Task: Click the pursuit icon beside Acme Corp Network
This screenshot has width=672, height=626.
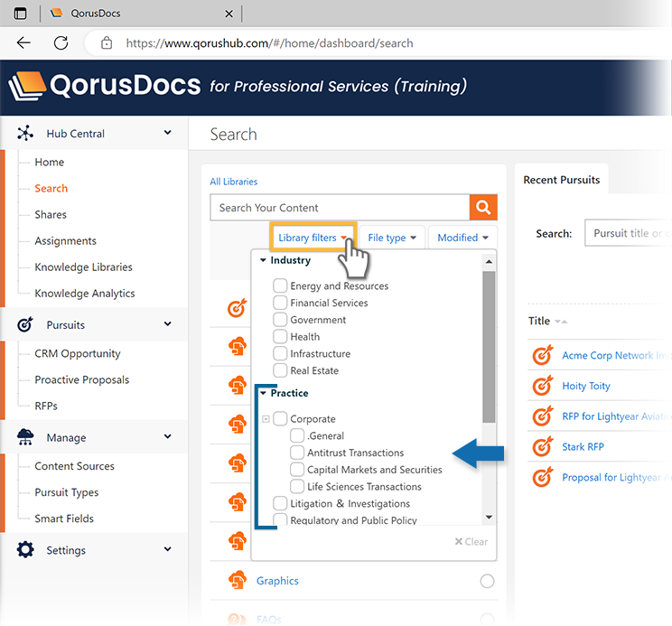Action: tap(543, 355)
